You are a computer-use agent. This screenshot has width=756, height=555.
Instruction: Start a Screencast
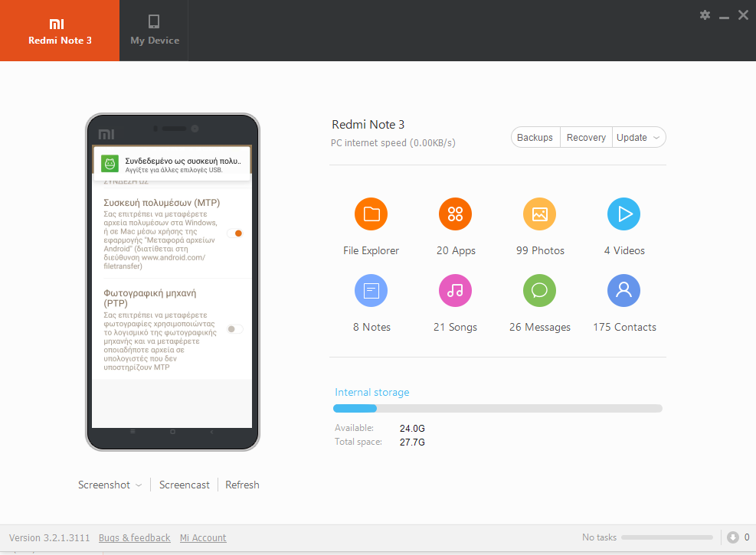pos(184,485)
